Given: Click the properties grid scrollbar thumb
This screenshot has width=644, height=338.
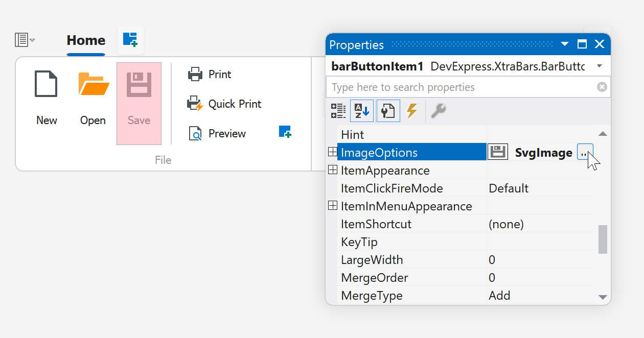Looking at the screenshot, I should point(603,239).
